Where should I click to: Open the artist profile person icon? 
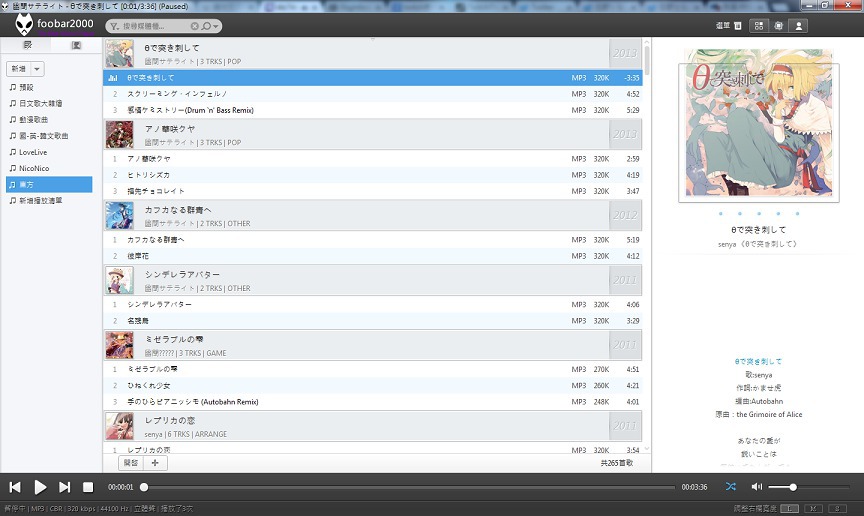pos(798,25)
